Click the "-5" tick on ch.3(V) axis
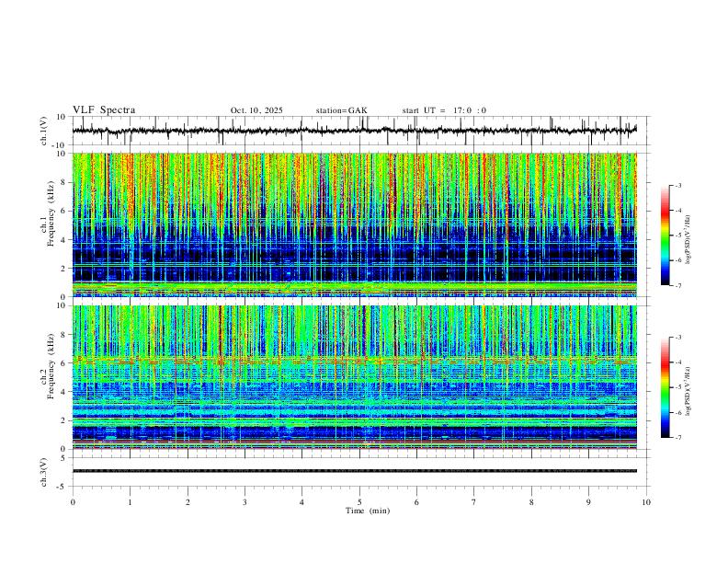The width and height of the screenshot is (728, 563). point(63,487)
